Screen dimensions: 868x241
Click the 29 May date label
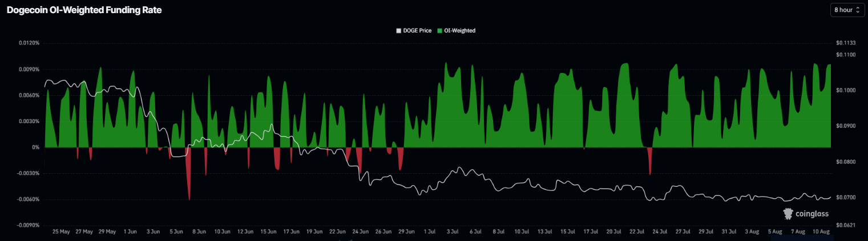107,232
